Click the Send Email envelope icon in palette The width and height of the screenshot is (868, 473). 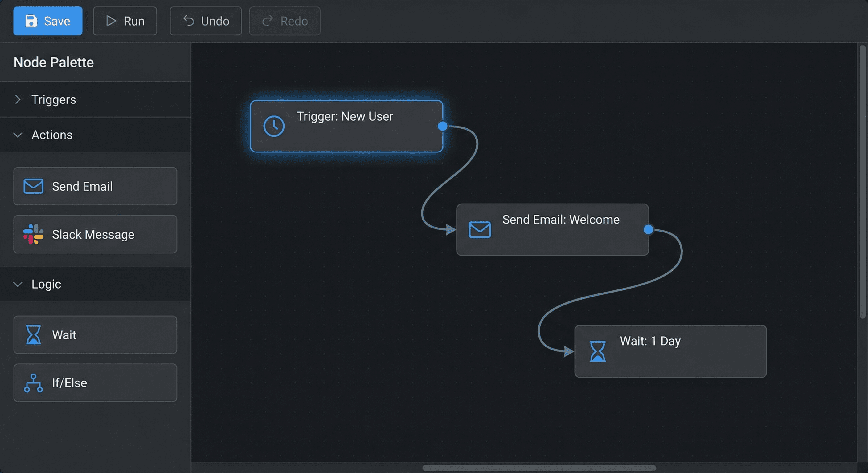(33, 186)
